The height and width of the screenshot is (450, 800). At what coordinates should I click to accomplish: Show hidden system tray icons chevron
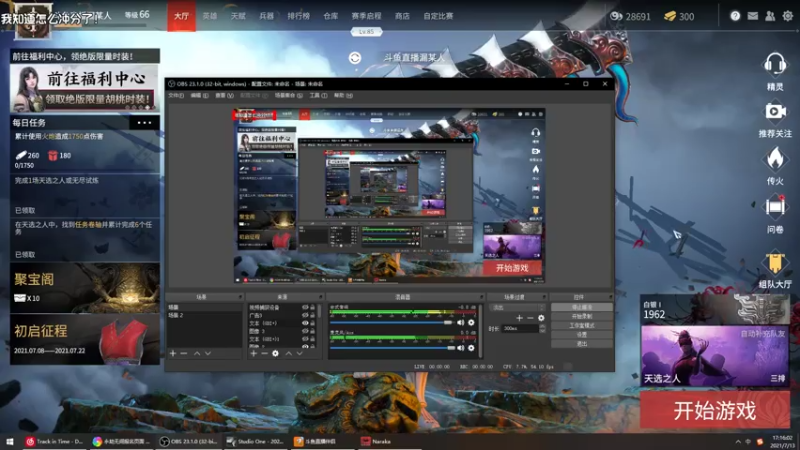738,441
